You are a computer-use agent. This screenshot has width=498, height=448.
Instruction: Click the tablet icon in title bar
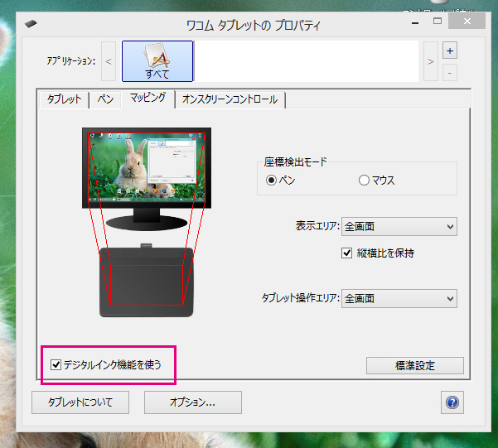click(31, 23)
